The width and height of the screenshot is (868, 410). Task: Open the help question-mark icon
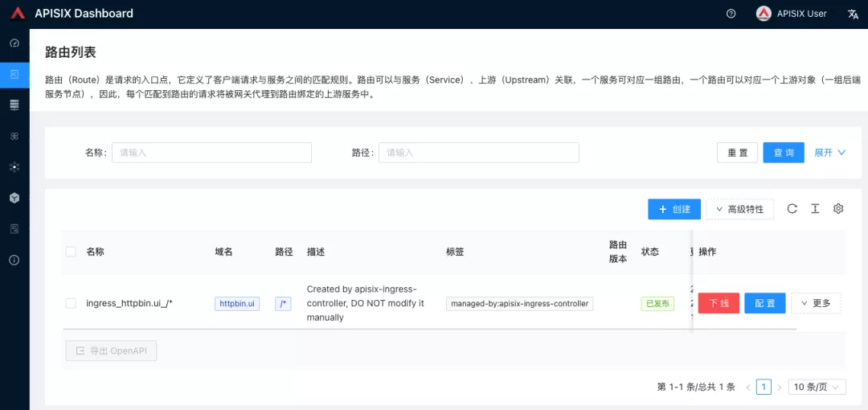731,14
